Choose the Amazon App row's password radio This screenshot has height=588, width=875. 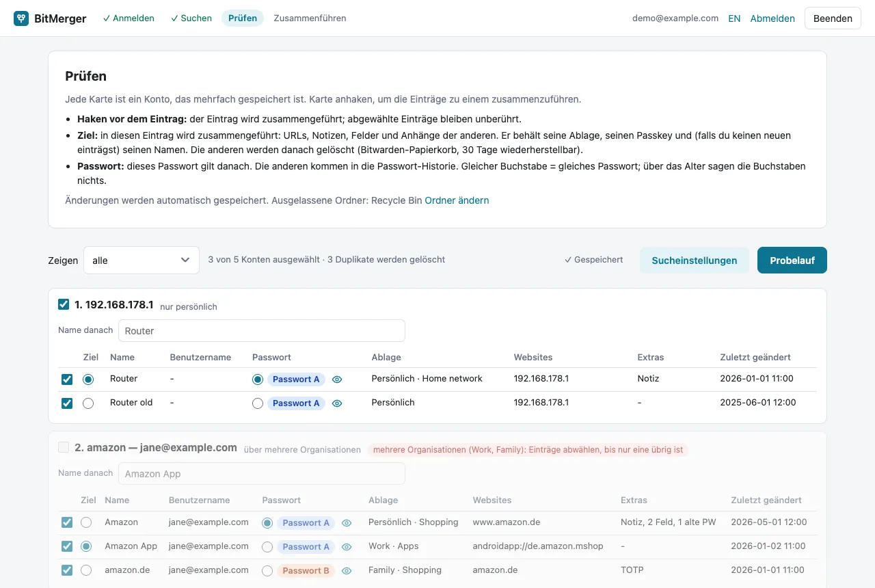pos(267,547)
